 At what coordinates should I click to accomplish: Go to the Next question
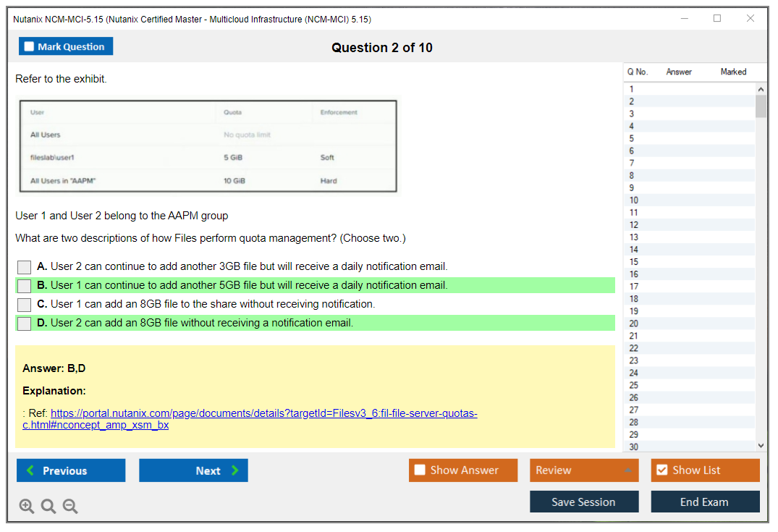[x=193, y=470]
